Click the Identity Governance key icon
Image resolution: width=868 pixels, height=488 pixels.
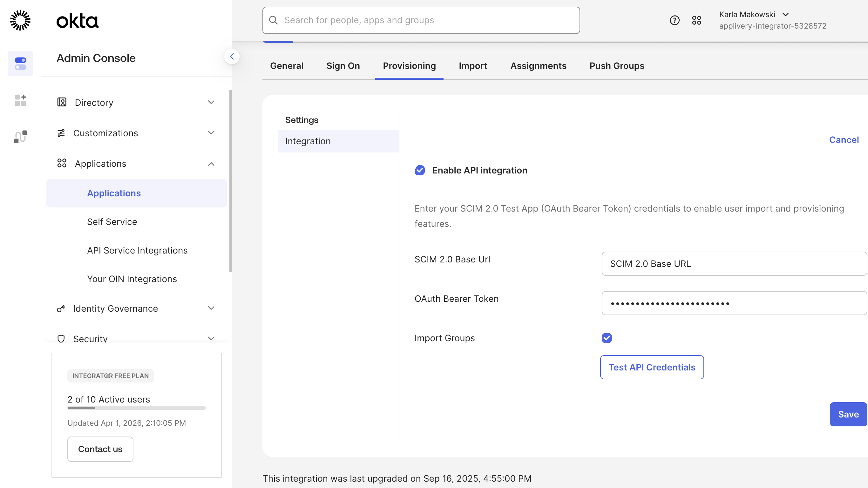[61, 308]
